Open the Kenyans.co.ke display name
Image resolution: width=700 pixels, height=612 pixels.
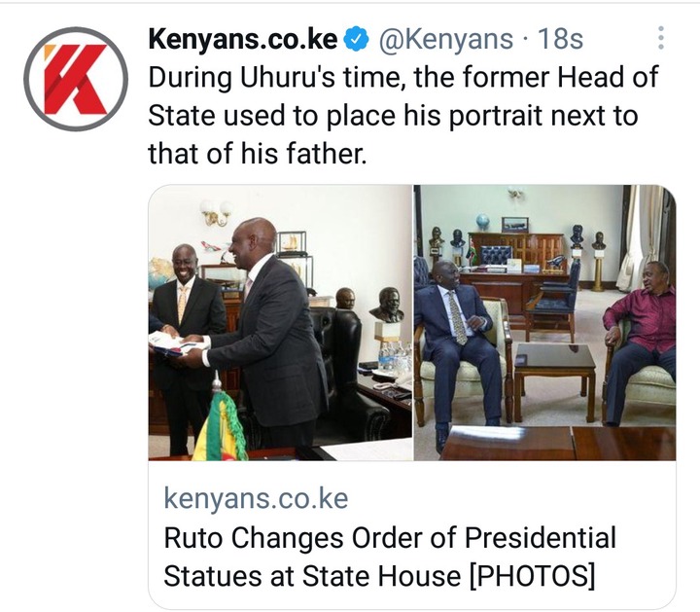243,39
